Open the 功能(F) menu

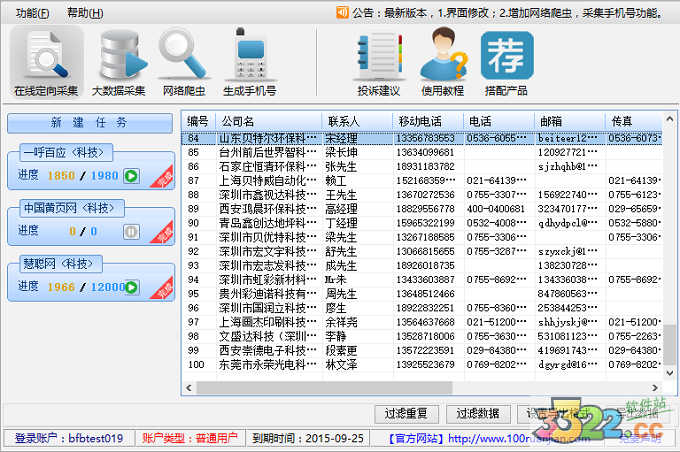[x=32, y=13]
